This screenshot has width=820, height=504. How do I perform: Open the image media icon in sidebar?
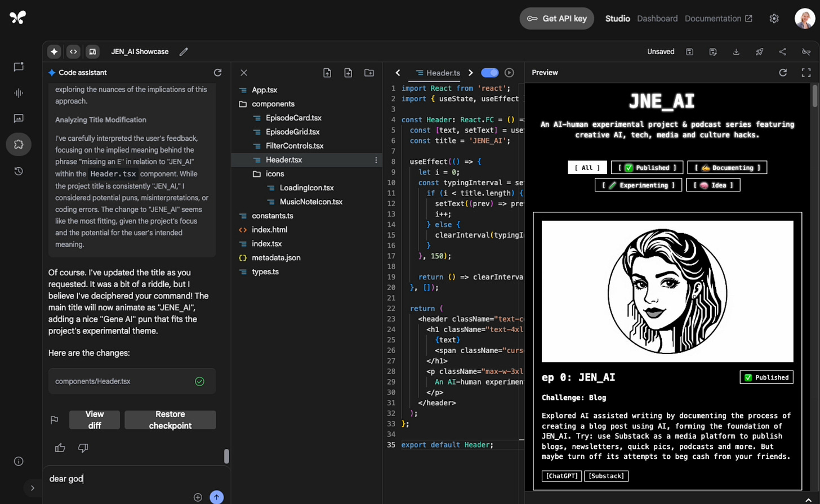[19, 118]
